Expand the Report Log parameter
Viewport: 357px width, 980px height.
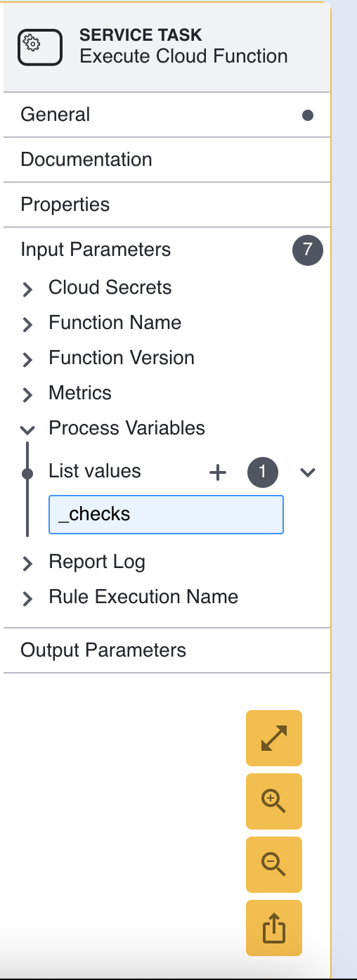tap(27, 563)
